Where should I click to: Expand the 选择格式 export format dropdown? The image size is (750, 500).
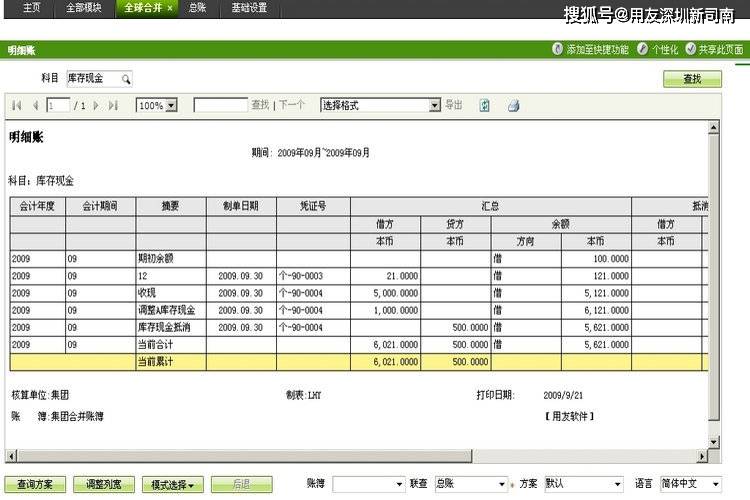click(x=434, y=105)
